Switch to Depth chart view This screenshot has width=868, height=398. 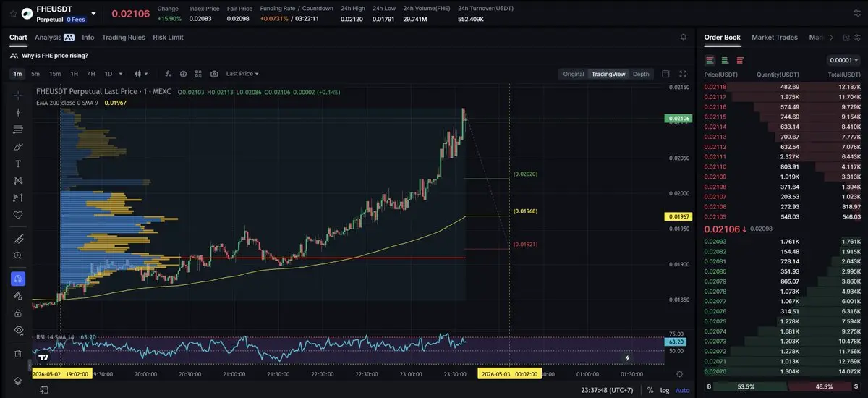(x=641, y=74)
